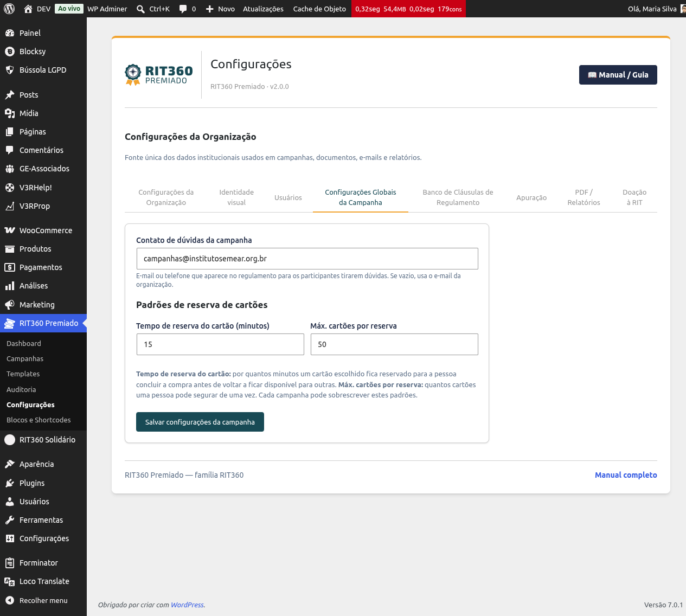This screenshot has width=686, height=616.
Task: Click the WordPress logo icon in admin bar
Action: point(10,9)
